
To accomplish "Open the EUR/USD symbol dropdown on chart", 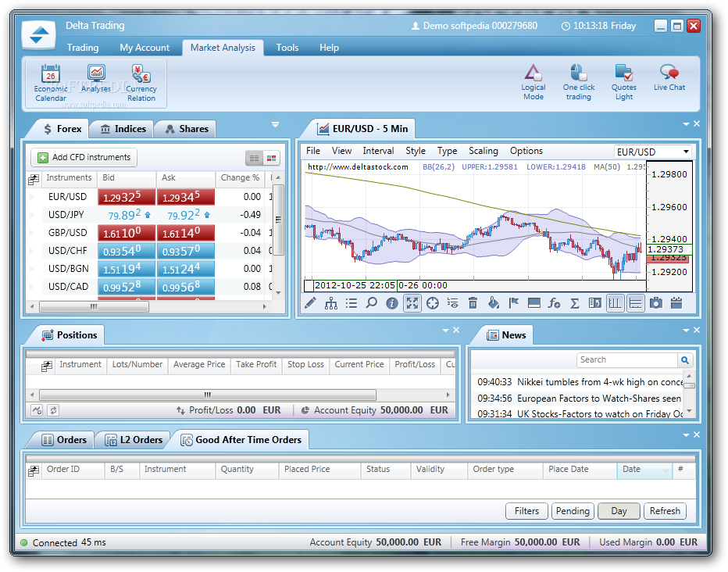I will tap(686, 152).
